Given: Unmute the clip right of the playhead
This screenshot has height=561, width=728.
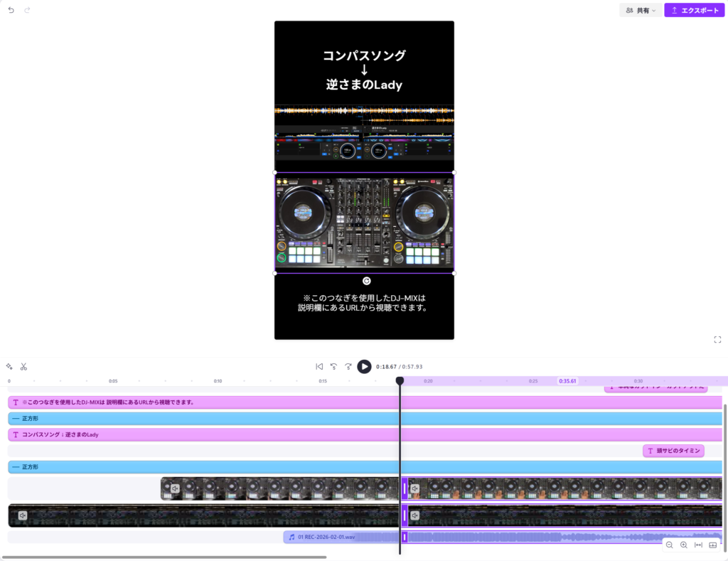Looking at the screenshot, I should coord(415,489).
